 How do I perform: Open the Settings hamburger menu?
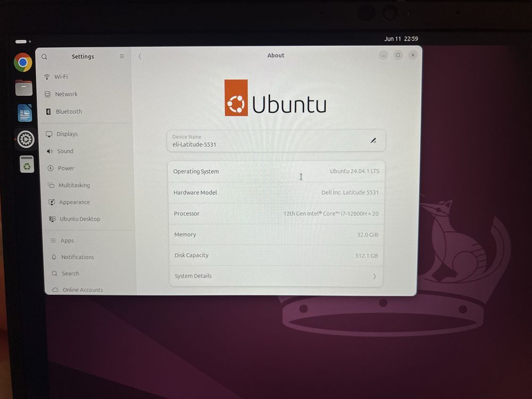pyautogui.click(x=122, y=56)
